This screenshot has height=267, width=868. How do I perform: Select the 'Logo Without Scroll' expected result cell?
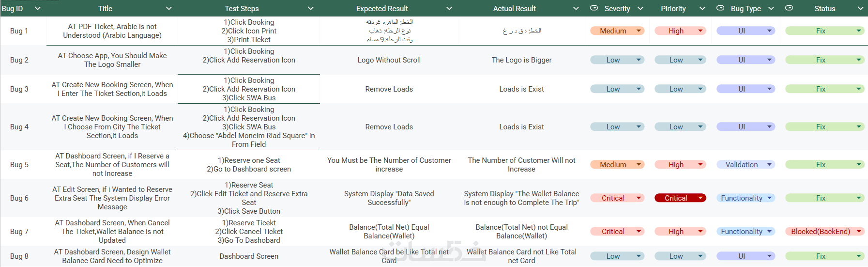389,60
